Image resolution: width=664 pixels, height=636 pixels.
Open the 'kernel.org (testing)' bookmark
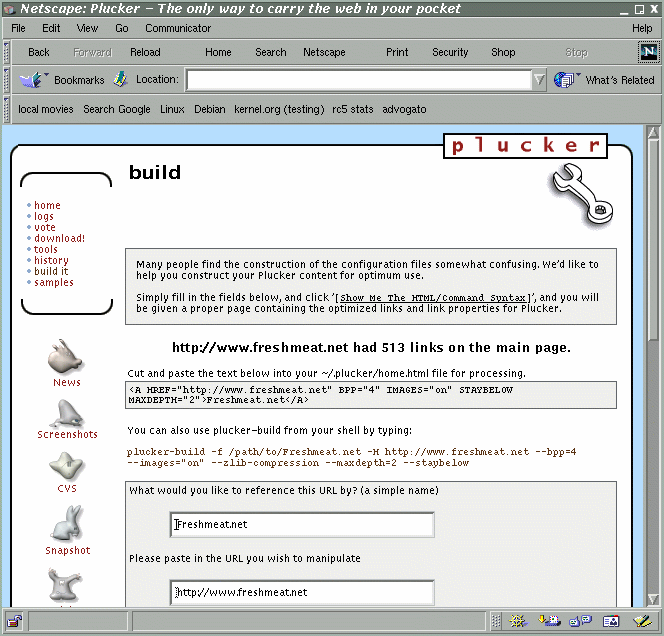tap(279, 109)
